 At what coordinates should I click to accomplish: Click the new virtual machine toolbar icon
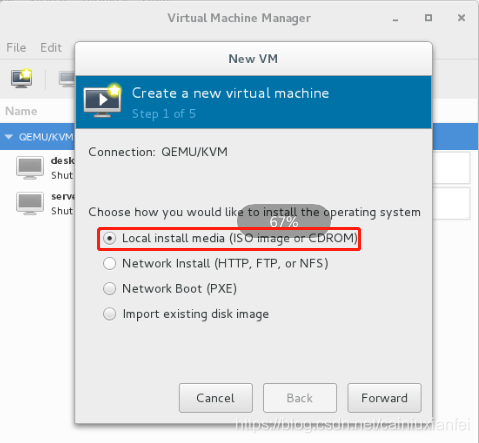(22, 79)
